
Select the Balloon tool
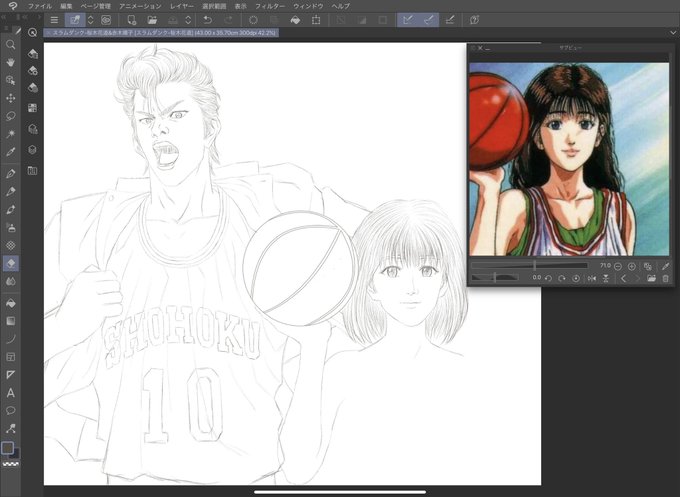[10, 411]
